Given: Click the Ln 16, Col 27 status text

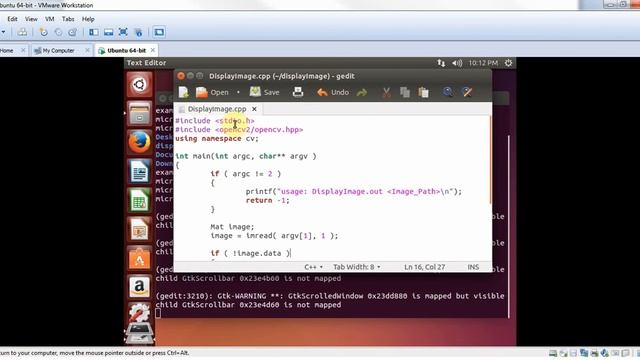Looking at the screenshot, I should (424, 267).
